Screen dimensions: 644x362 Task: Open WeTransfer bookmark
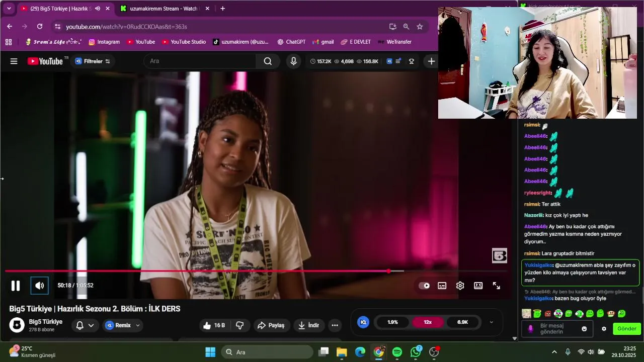click(394, 42)
